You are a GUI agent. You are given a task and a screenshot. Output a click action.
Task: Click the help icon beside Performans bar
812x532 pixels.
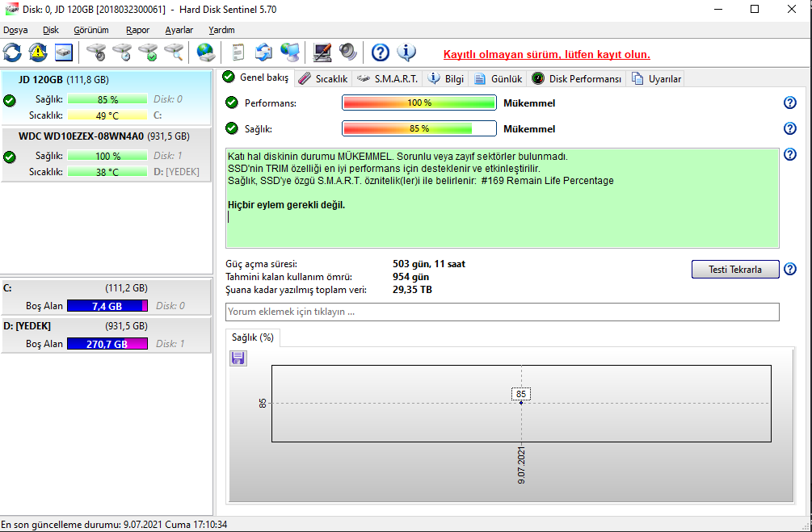pos(789,103)
